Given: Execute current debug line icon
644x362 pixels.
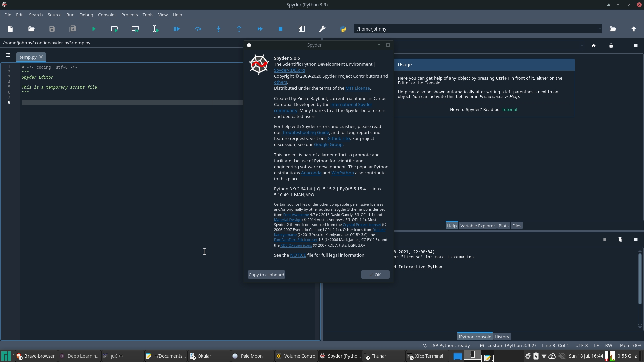Looking at the screenshot, I should [198, 29].
